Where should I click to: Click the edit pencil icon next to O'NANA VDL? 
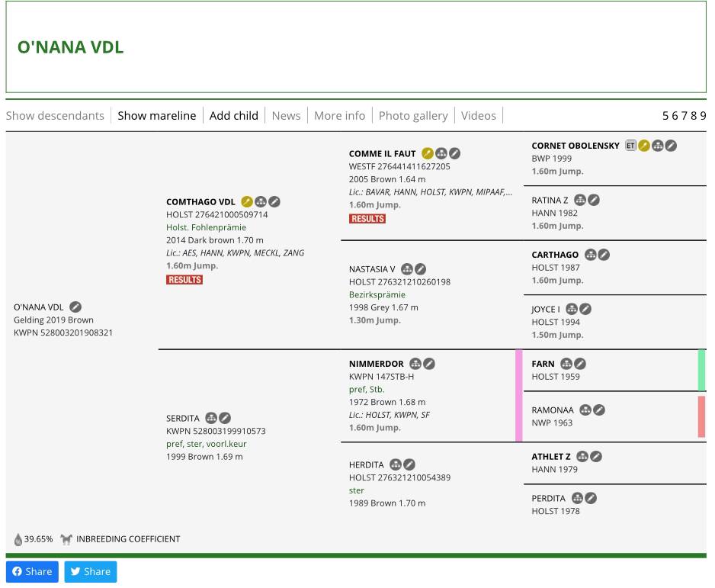pyautogui.click(x=75, y=307)
